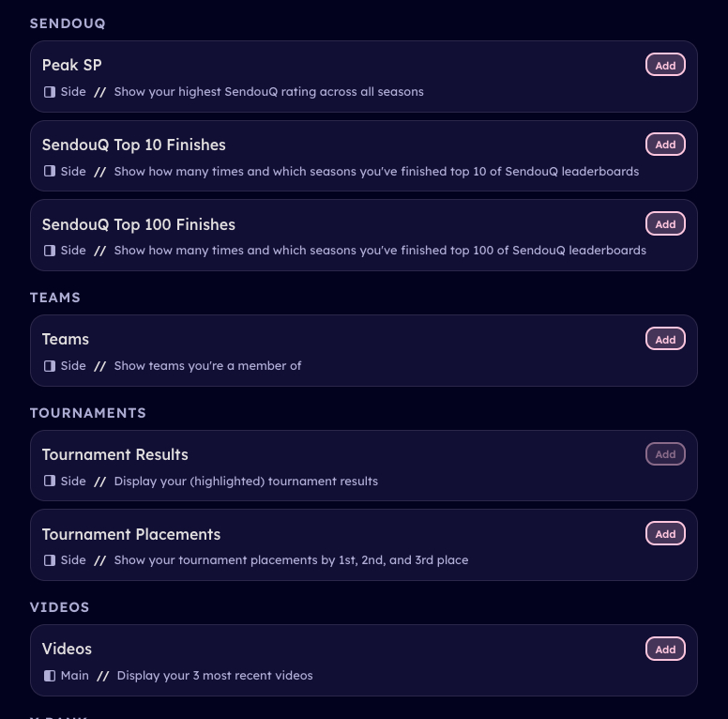Add the Tournament Placements widget
The image size is (728, 719).
click(x=665, y=534)
